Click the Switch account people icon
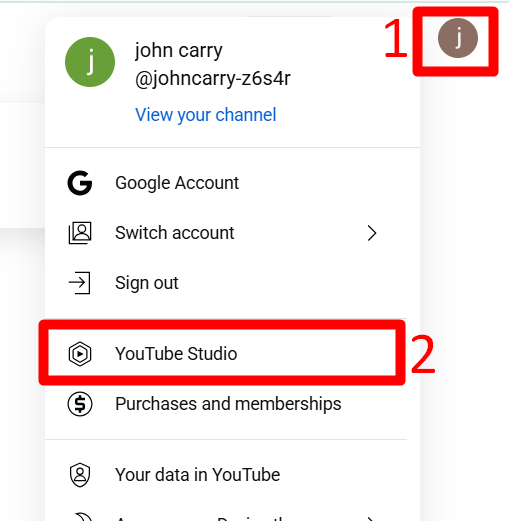This screenshot has height=521, width=509. pos(80,233)
